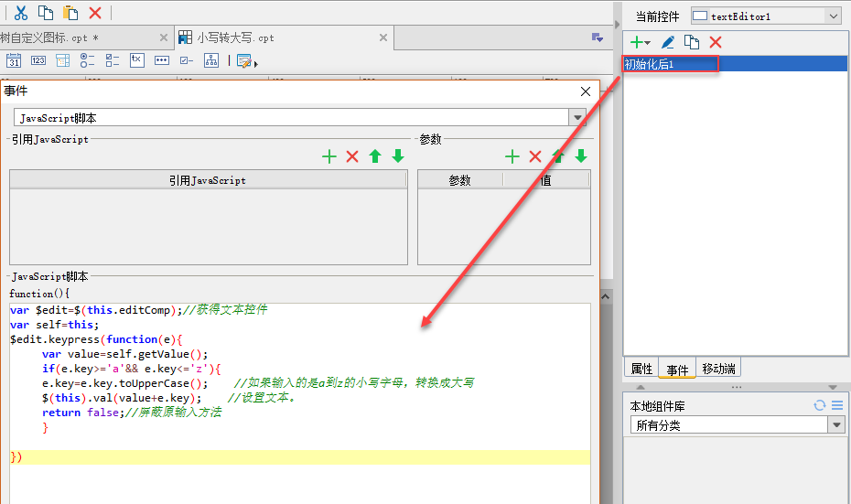Remove parameter with red X

tap(535, 156)
